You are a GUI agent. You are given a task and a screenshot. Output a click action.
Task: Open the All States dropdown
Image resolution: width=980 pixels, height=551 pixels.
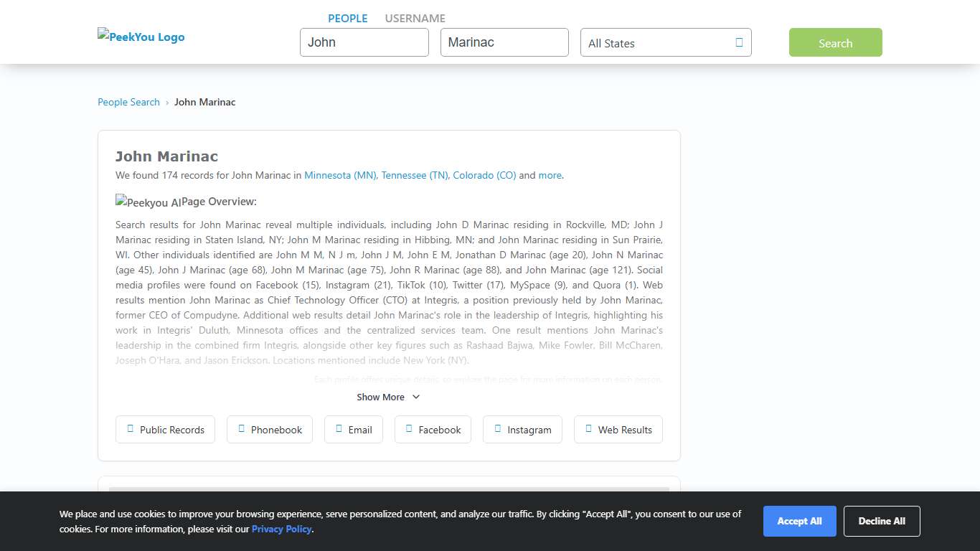(x=665, y=43)
